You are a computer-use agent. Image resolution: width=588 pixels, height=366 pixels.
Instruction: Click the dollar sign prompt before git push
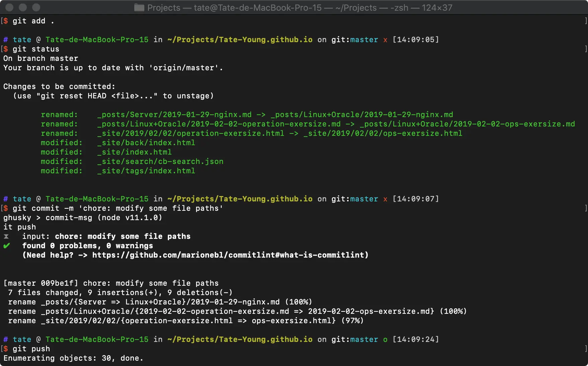pyautogui.click(x=6, y=349)
